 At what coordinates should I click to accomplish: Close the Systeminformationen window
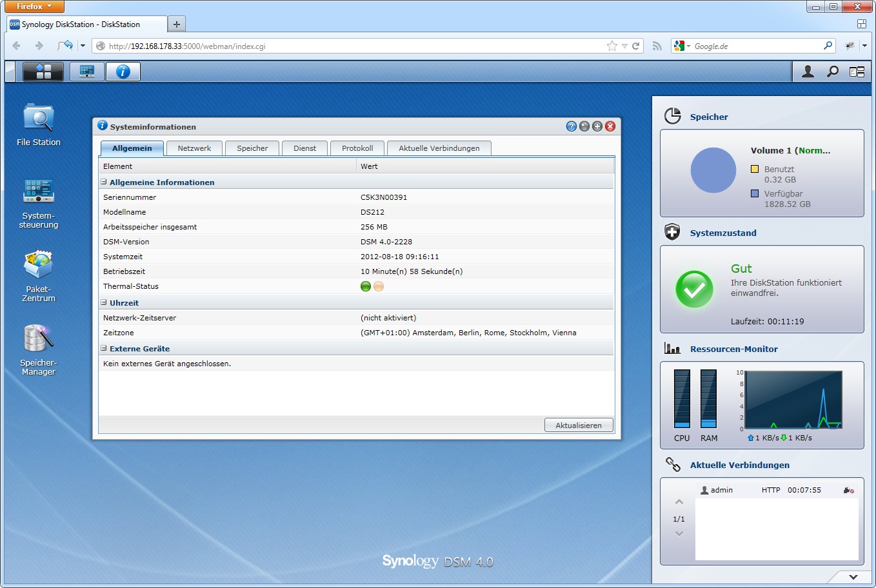pos(610,126)
